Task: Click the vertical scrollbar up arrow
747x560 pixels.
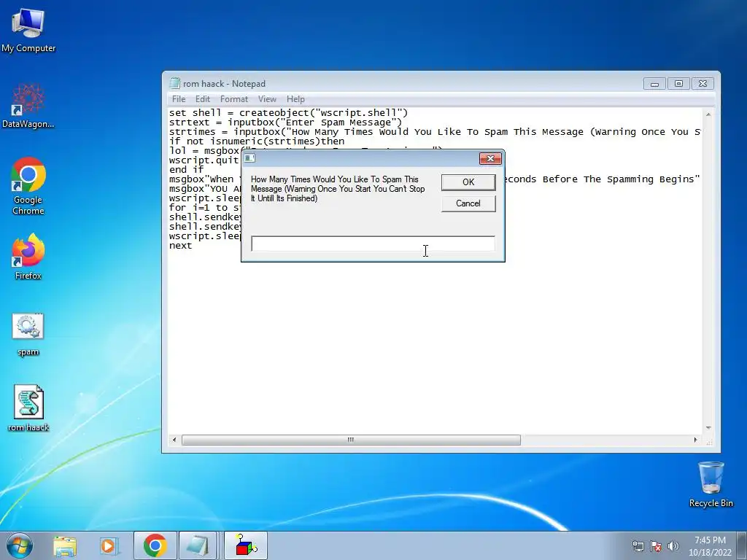Action: (708, 114)
